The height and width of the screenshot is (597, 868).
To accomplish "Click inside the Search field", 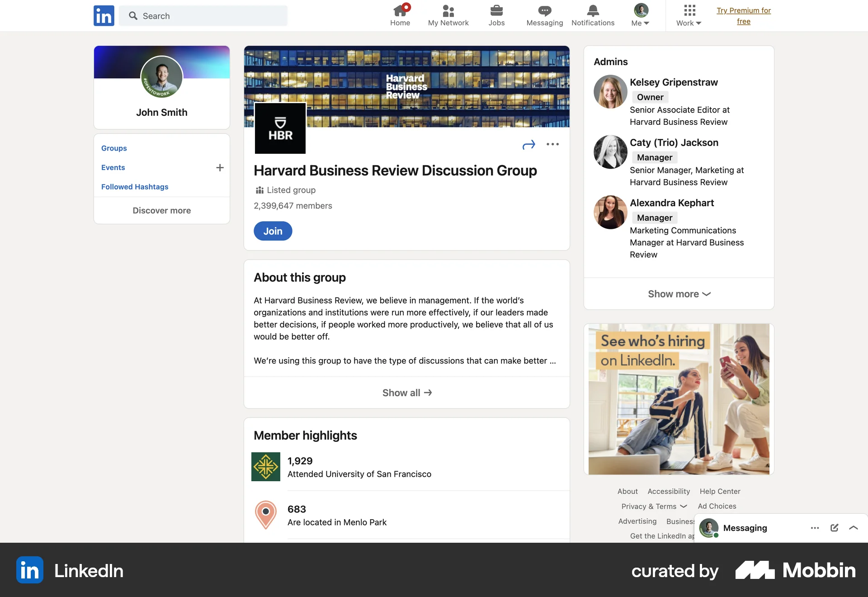I will (x=203, y=15).
